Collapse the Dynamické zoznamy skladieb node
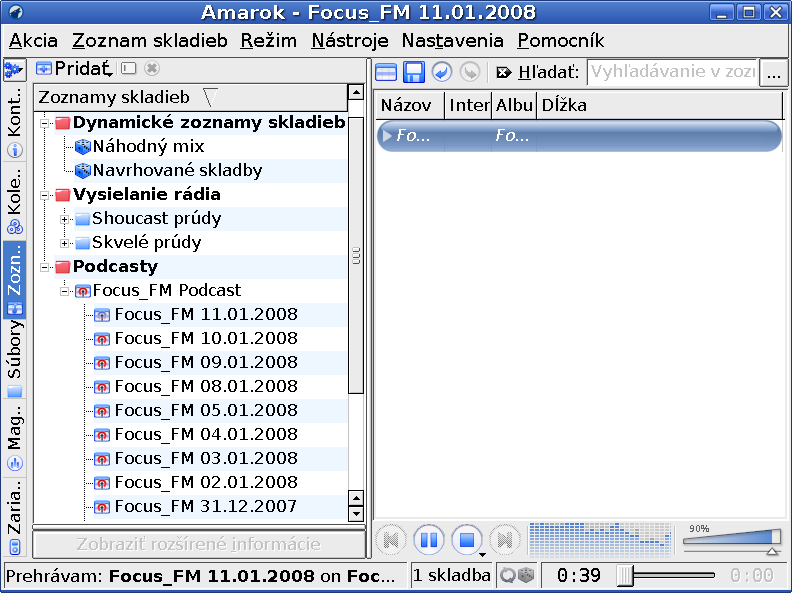792x593 pixels. 44,123
